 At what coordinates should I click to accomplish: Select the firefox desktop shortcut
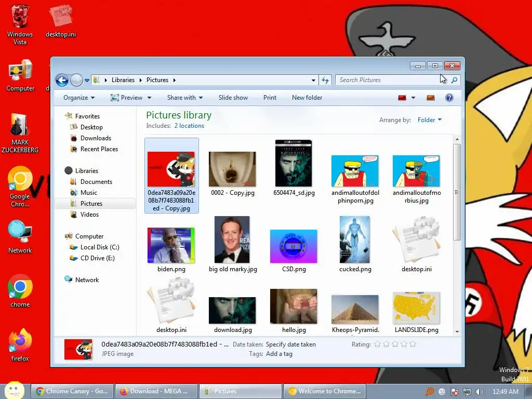20,344
